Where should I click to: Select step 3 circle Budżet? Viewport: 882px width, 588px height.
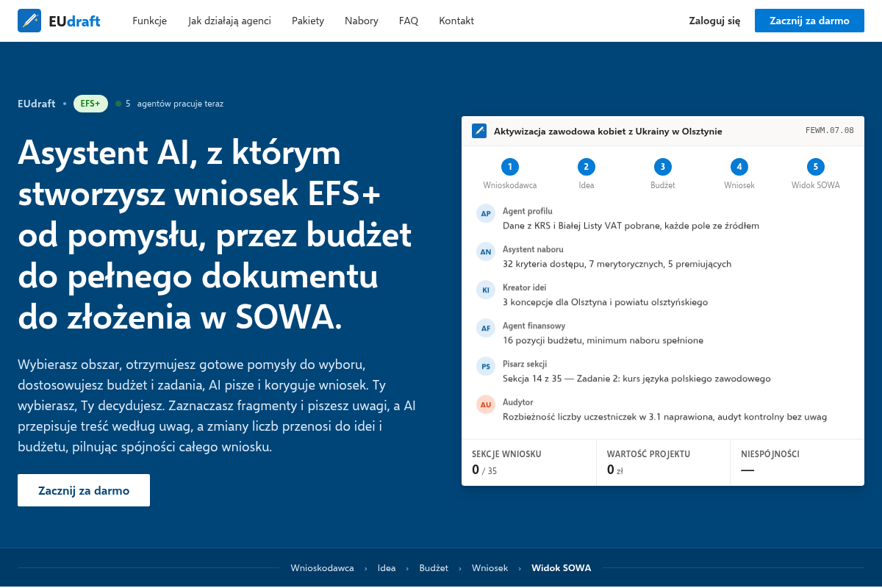click(x=663, y=167)
